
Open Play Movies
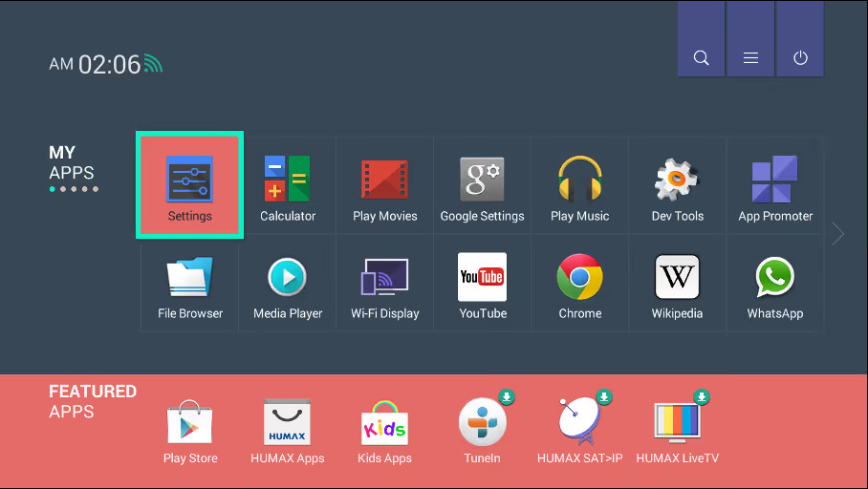(x=384, y=186)
